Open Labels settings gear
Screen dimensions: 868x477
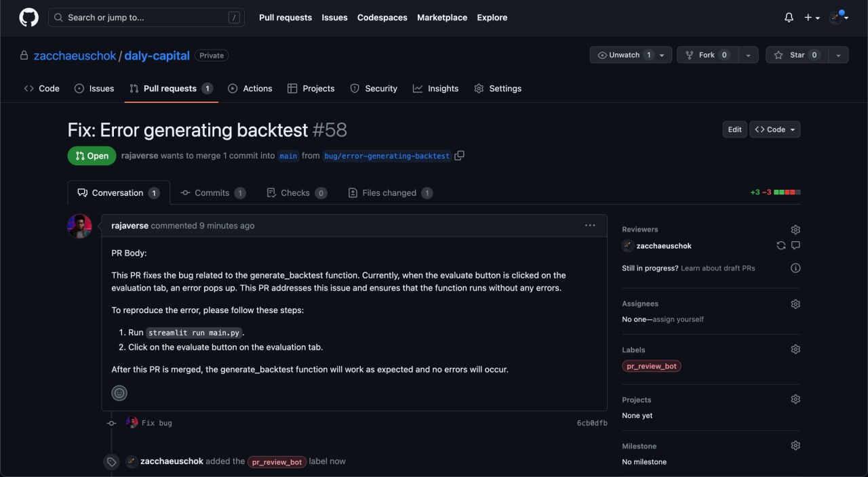coord(795,350)
